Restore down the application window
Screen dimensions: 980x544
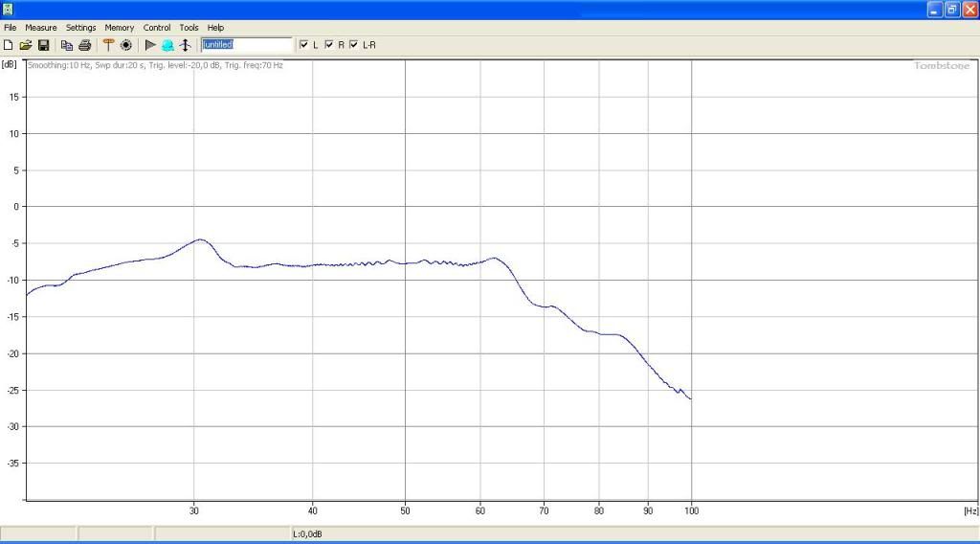tap(952, 10)
